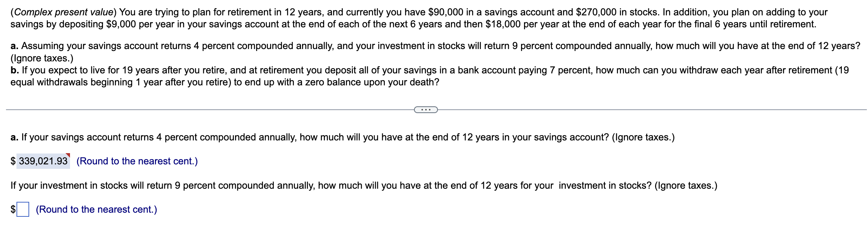This screenshot has height=243, width=868.
Task: Click the dollar sign beside the empty answer box
Action: [12, 209]
